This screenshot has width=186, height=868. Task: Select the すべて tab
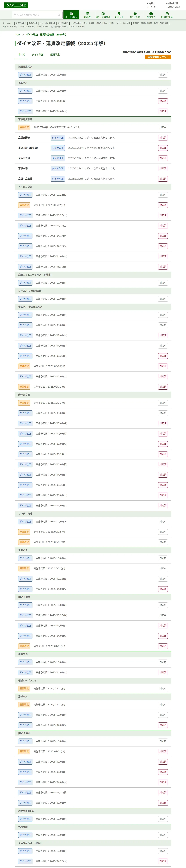click(22, 55)
